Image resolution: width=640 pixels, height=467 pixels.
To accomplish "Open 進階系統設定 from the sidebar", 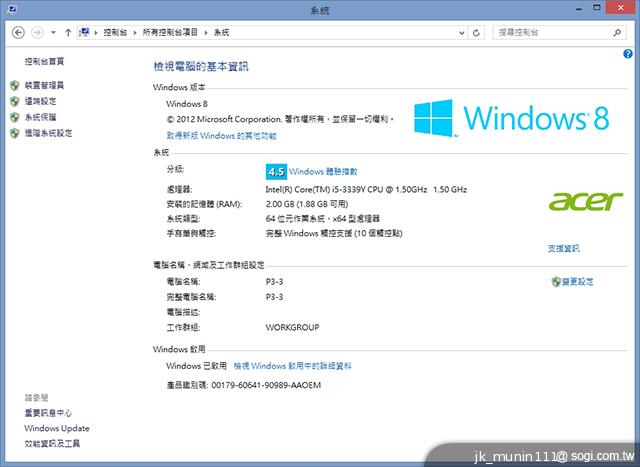I will point(48,133).
